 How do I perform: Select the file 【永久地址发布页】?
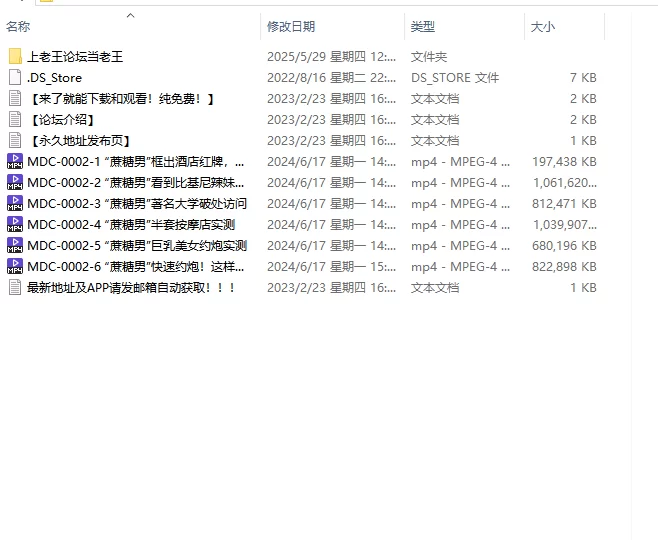[80, 141]
